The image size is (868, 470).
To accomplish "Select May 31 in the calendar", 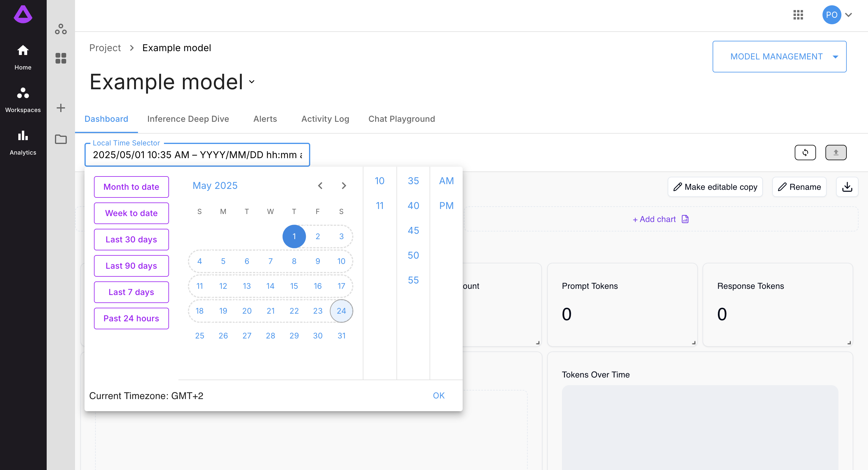I will pyautogui.click(x=341, y=336).
